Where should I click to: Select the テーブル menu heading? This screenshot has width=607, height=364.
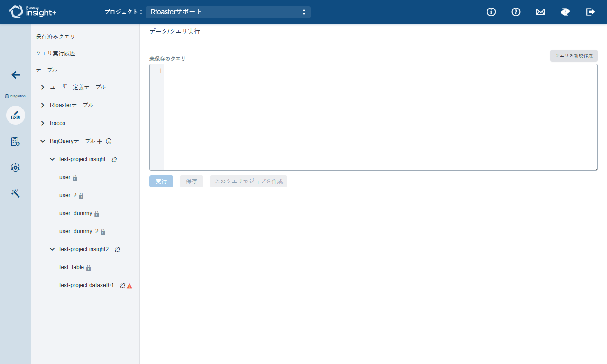coord(46,70)
